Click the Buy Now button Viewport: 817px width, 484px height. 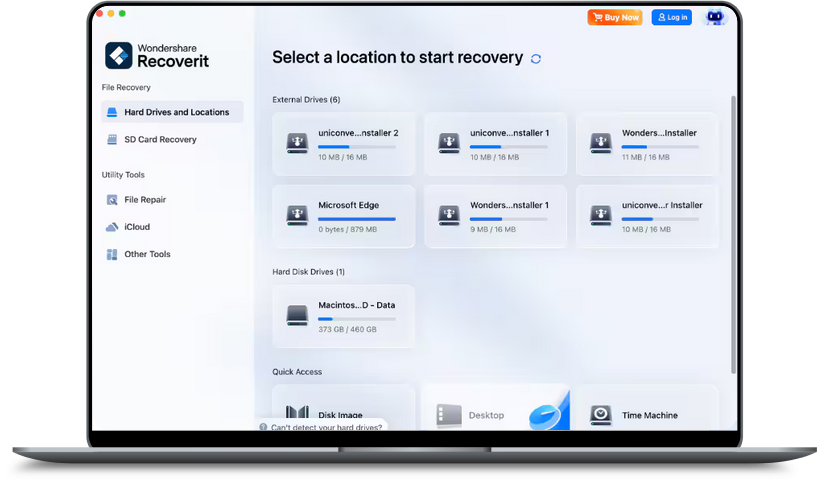click(x=615, y=17)
